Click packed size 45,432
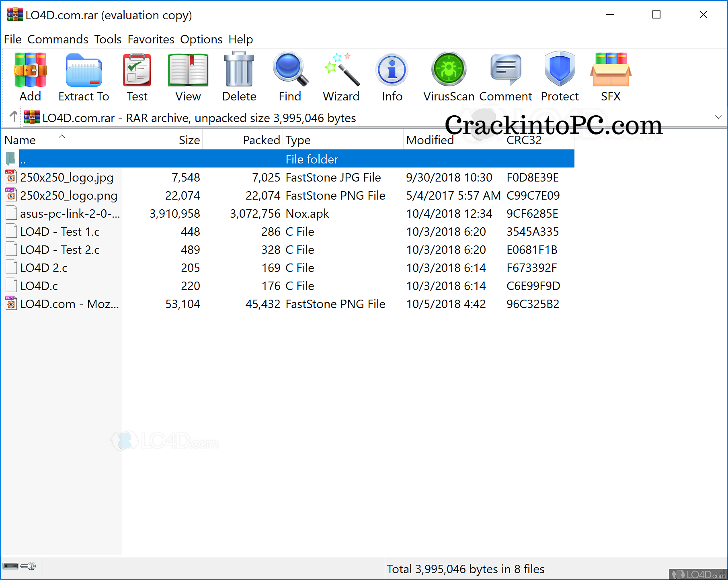Screen dimensions: 728x580 coord(263,304)
